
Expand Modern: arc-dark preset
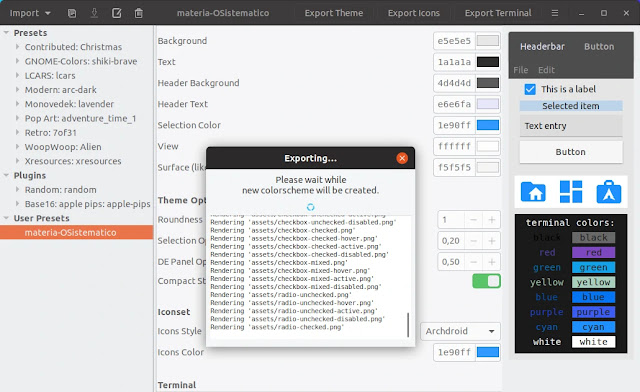click(x=17, y=90)
